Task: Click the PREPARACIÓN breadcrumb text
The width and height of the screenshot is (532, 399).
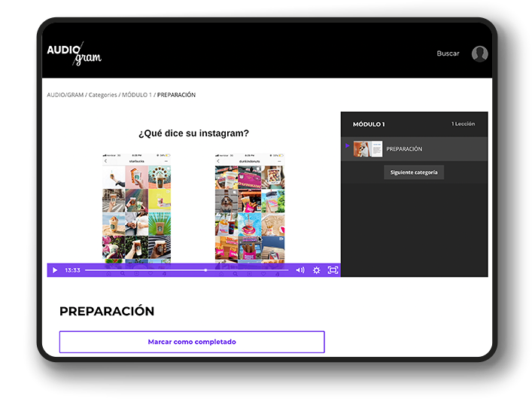Action: pos(176,95)
